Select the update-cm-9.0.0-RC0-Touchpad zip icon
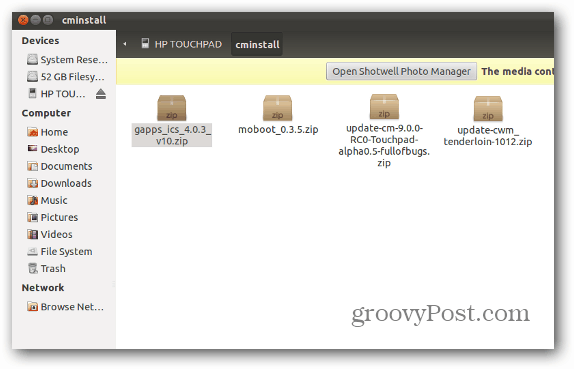The width and height of the screenshot is (574, 369). pyautogui.click(x=384, y=106)
